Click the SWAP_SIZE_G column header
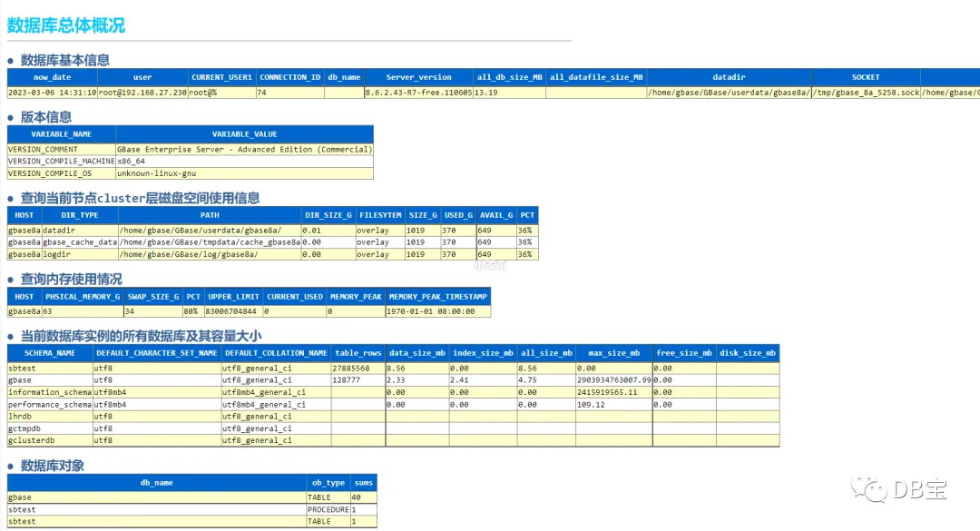Screen dimensions: 980x531 pos(153,297)
